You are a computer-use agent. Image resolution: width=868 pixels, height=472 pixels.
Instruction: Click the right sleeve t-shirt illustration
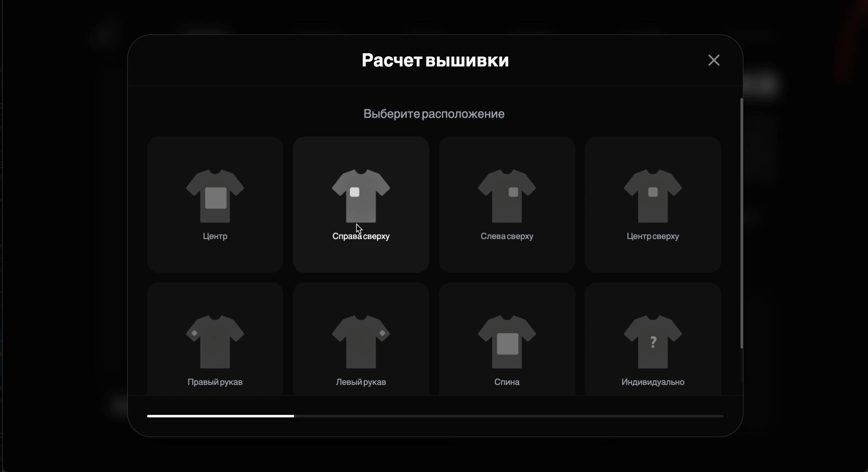[x=215, y=340]
